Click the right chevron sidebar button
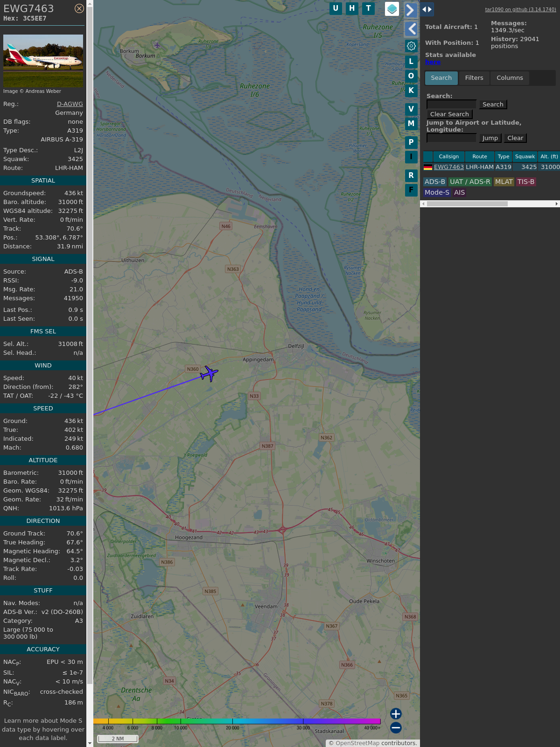 coord(411,10)
